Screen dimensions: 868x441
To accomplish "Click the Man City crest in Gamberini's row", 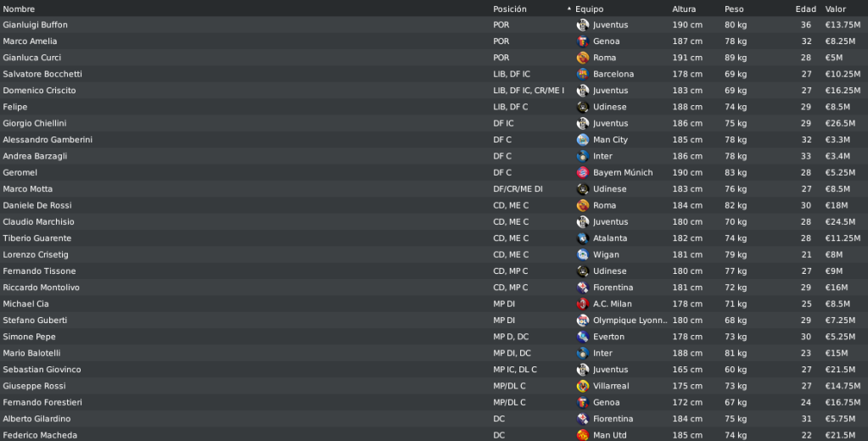I will (x=582, y=140).
